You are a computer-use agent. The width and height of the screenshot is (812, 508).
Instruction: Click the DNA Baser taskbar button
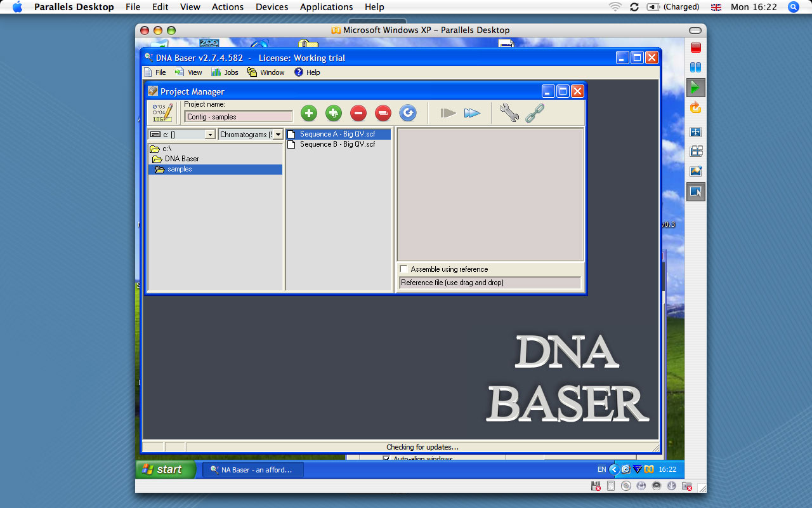pos(253,470)
